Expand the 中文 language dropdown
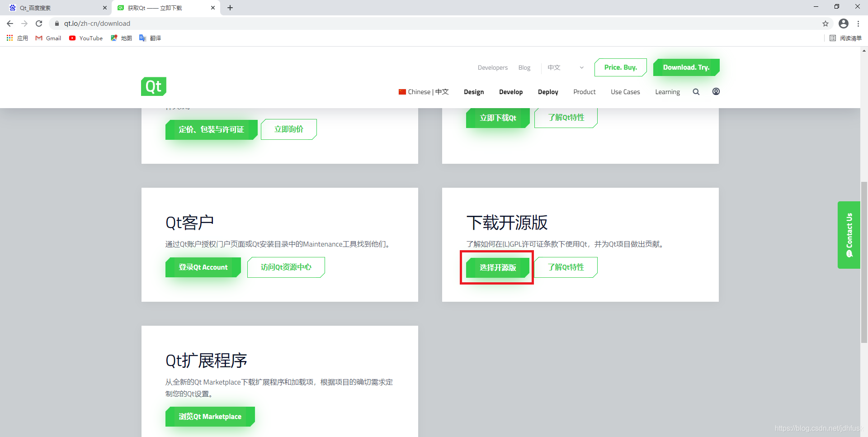 pos(566,67)
